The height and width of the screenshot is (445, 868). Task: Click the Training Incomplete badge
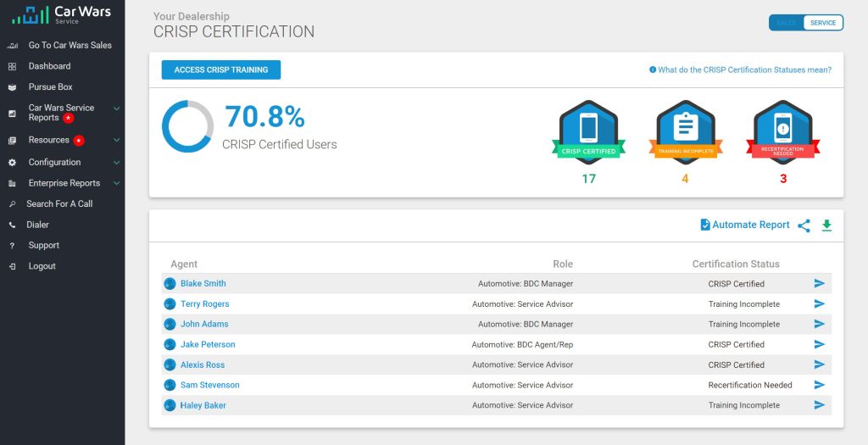[x=685, y=132]
